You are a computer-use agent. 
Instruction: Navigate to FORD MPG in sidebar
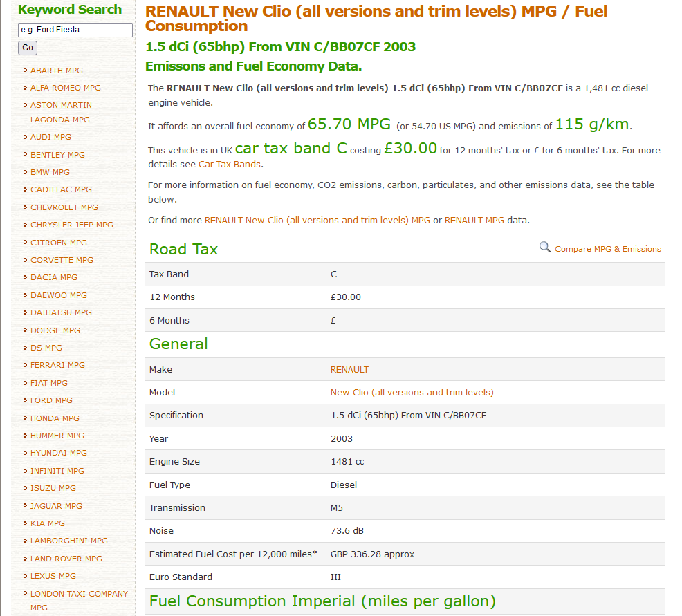[51, 400]
